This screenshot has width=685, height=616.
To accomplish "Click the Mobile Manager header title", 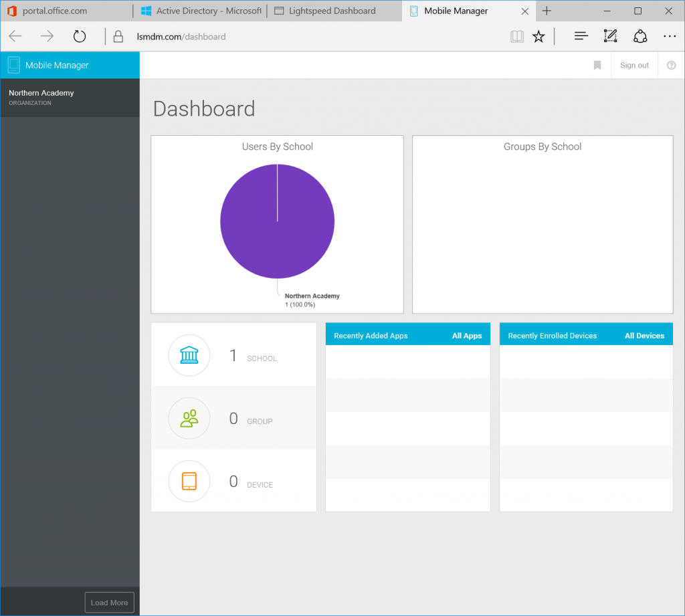I will pyautogui.click(x=57, y=65).
